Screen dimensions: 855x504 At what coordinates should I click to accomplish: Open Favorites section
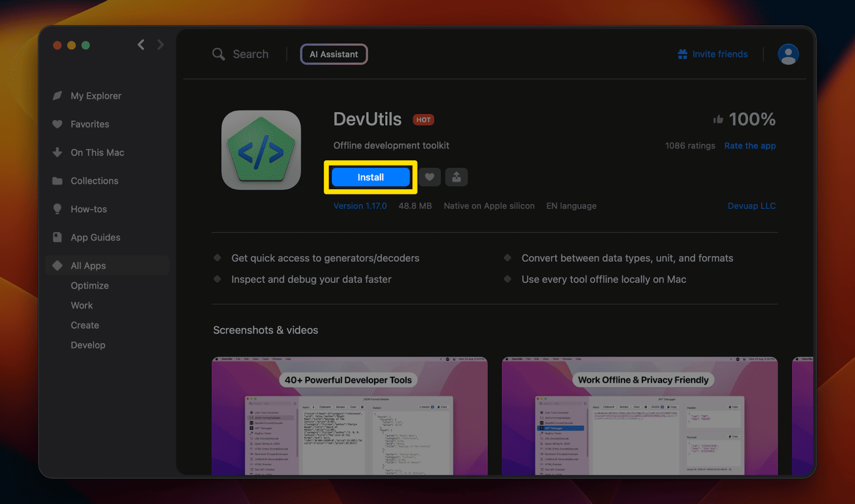90,124
